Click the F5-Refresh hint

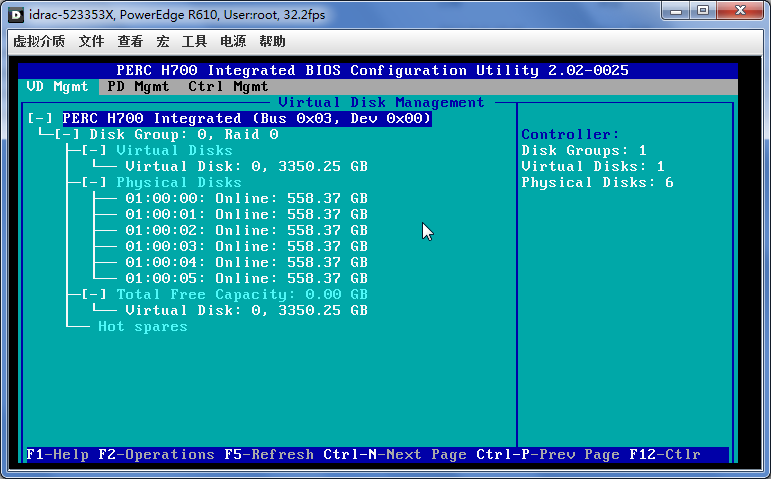[x=269, y=454]
